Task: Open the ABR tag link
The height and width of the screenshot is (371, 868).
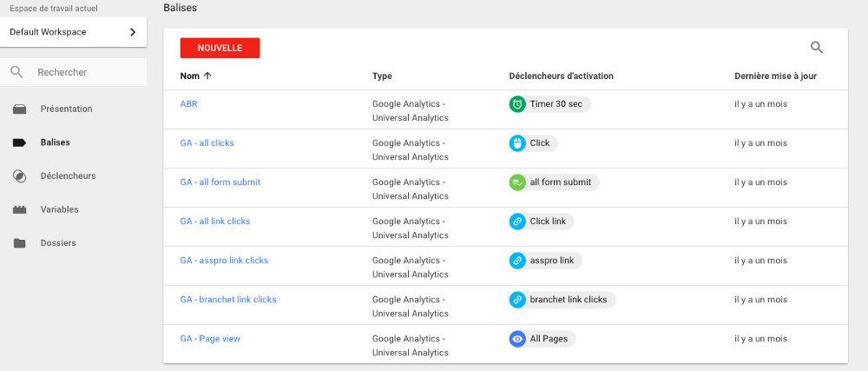Action: [x=188, y=104]
